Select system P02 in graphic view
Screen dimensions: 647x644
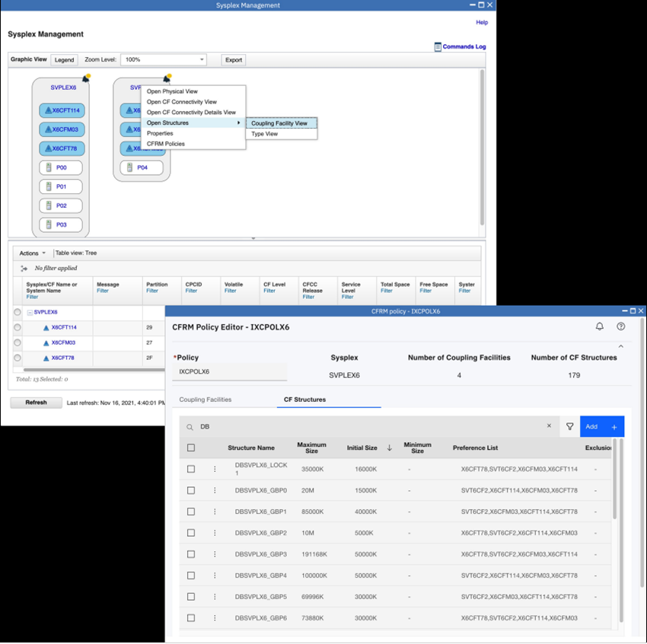(61, 206)
